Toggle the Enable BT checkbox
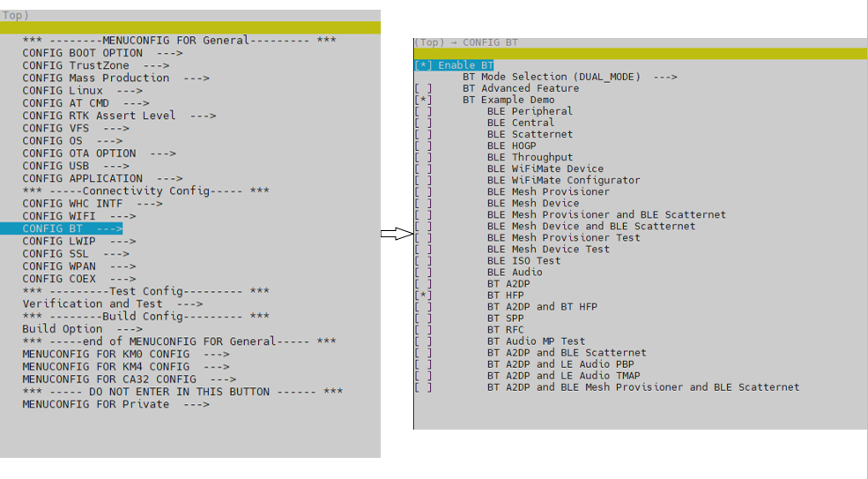This screenshot has height=479, width=868. tap(423, 65)
